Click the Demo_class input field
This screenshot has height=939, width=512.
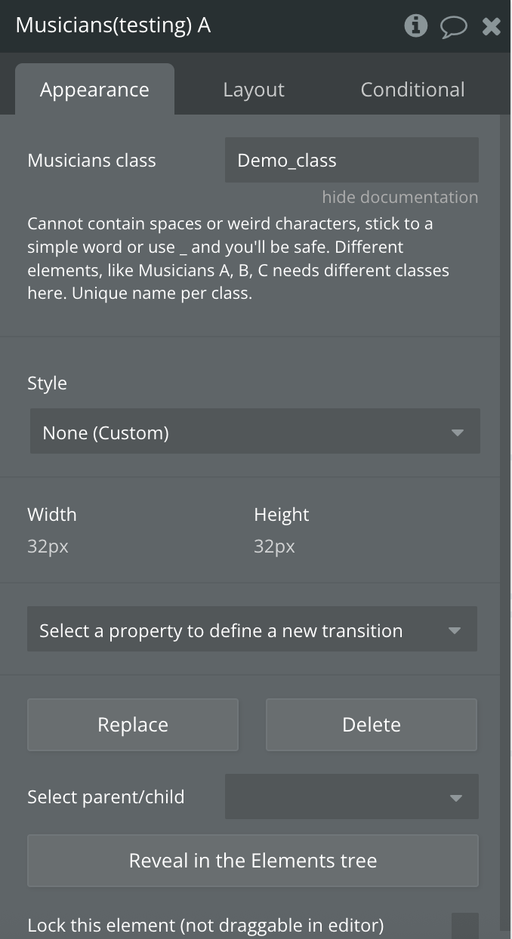[352, 160]
